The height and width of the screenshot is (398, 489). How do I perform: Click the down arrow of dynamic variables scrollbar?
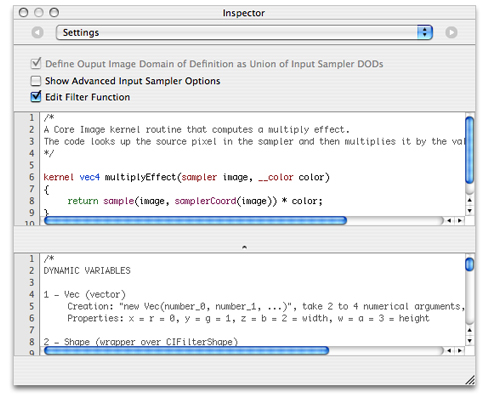pos(470,341)
